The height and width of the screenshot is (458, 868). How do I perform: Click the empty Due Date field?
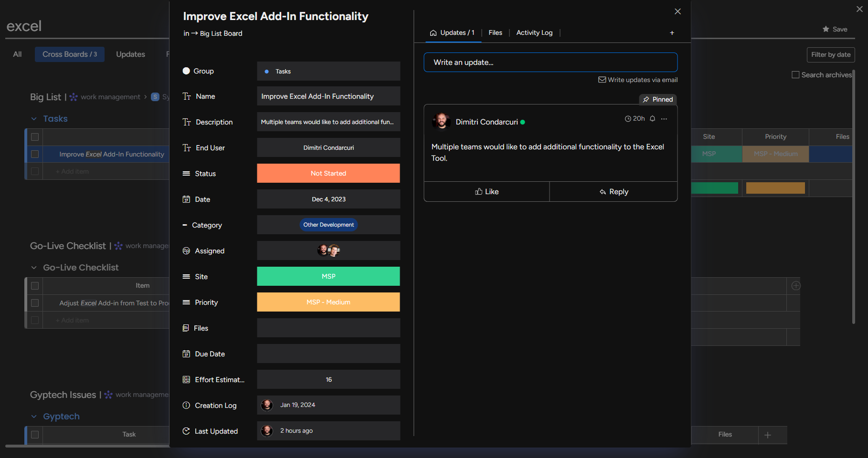pyautogui.click(x=328, y=354)
